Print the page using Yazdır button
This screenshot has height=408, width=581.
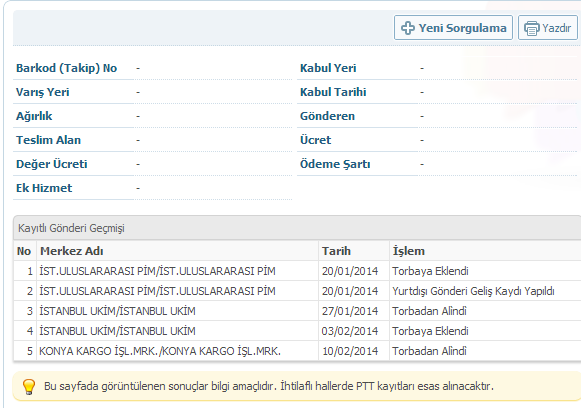point(548,27)
